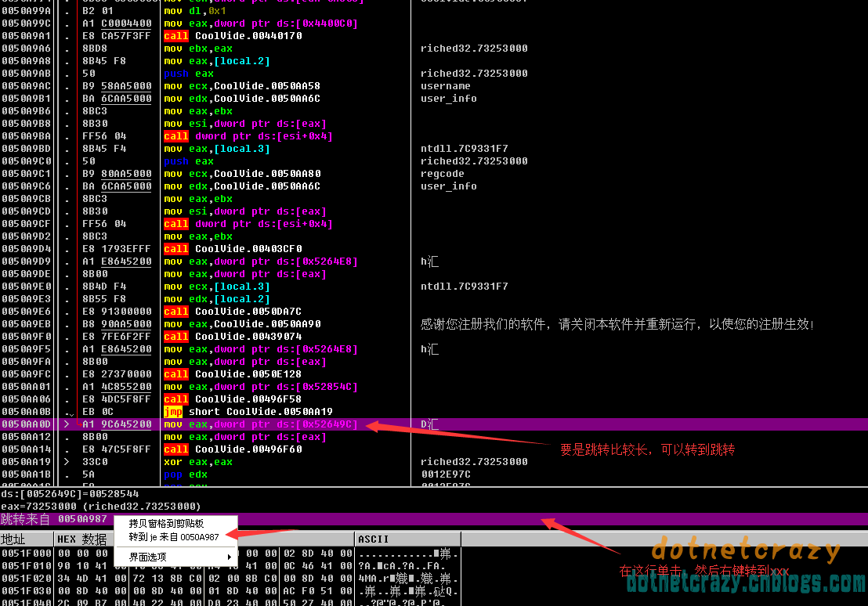Select 'ntdll.7C9331F7' comment on row 0050A9E0
Screen dimensions: 868x606
(465, 287)
